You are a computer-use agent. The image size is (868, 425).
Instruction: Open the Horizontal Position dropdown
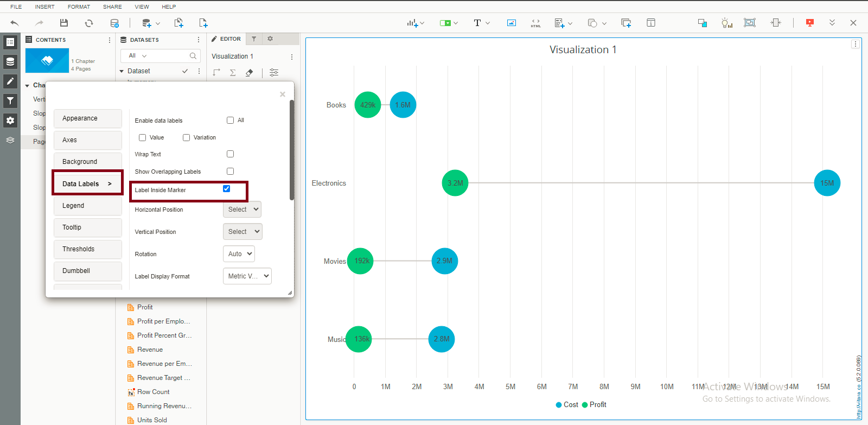(x=242, y=210)
